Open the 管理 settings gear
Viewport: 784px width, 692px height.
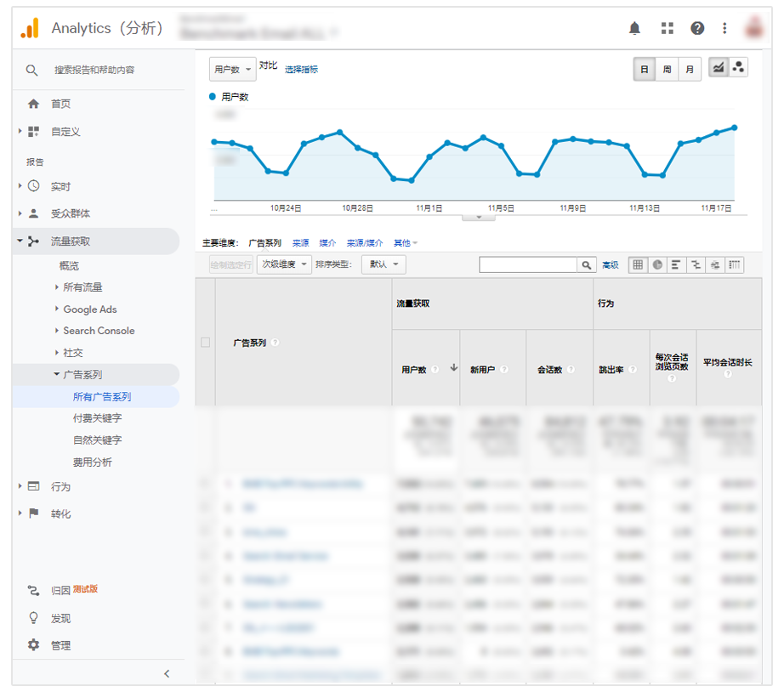point(34,645)
